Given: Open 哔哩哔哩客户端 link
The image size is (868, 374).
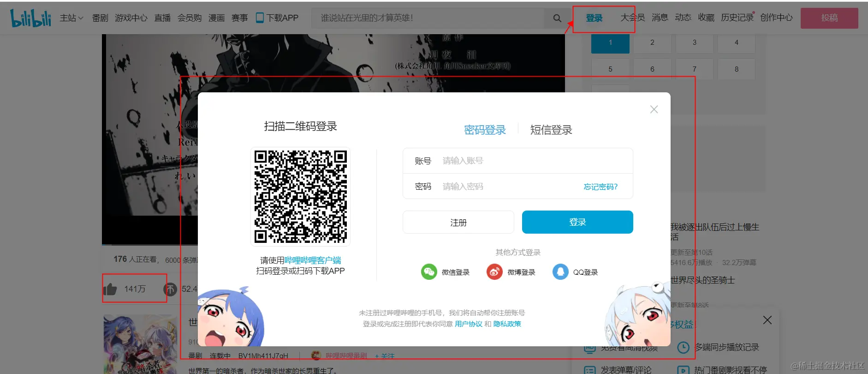Looking at the screenshot, I should (x=313, y=260).
